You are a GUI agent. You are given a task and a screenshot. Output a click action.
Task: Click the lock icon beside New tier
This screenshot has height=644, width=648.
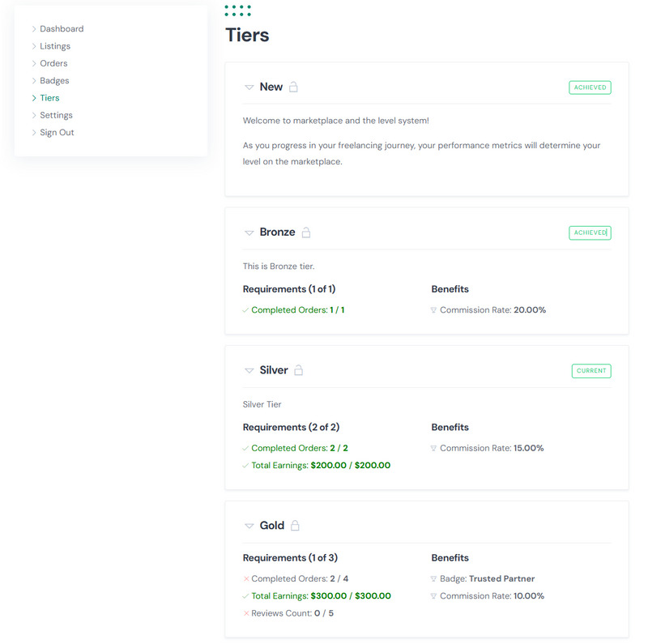click(x=293, y=87)
